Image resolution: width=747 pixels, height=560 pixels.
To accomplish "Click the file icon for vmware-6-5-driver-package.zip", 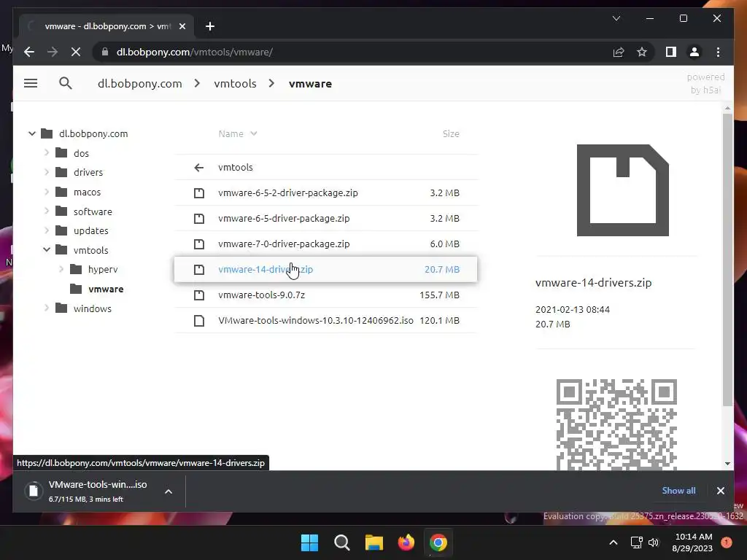I will (x=199, y=219).
